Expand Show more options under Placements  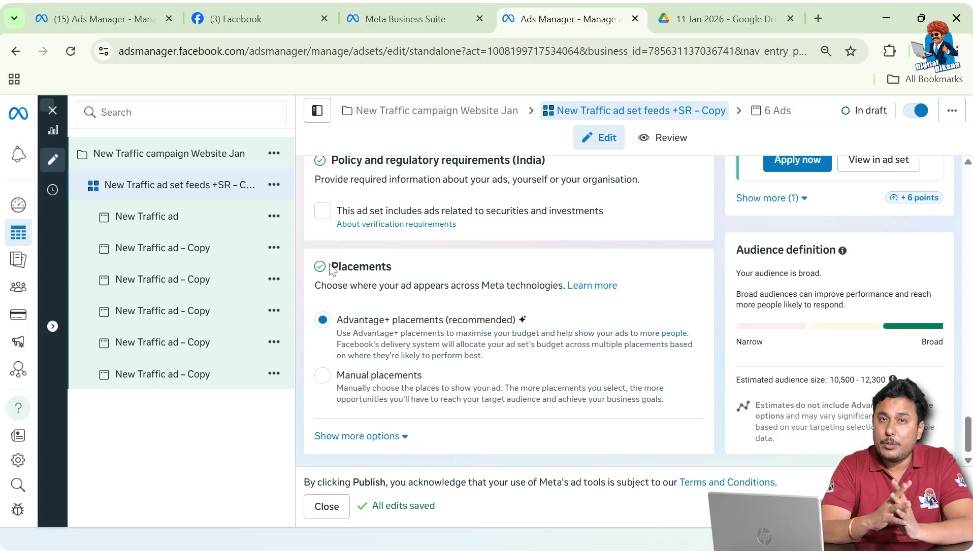click(361, 436)
